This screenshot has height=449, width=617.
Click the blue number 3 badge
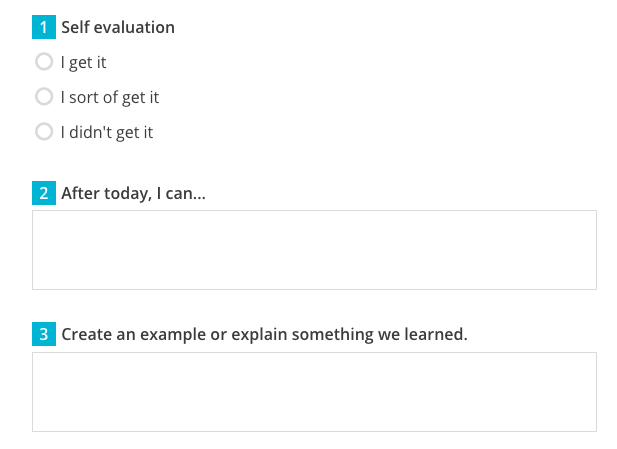pos(44,334)
